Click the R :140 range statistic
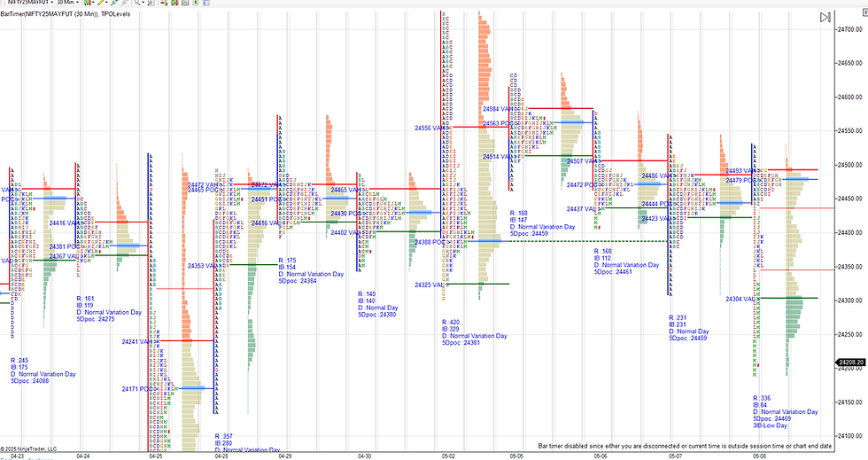868x460 pixels. click(x=367, y=294)
